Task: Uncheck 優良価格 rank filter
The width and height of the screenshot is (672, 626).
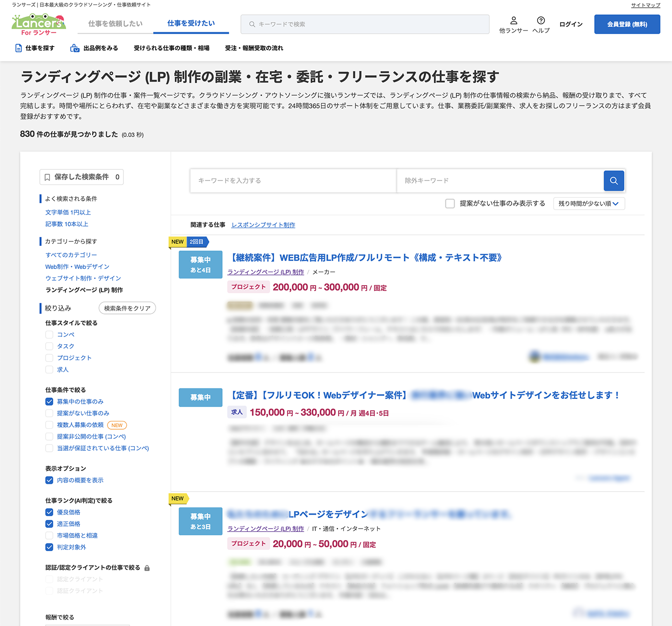Action: pyautogui.click(x=49, y=512)
